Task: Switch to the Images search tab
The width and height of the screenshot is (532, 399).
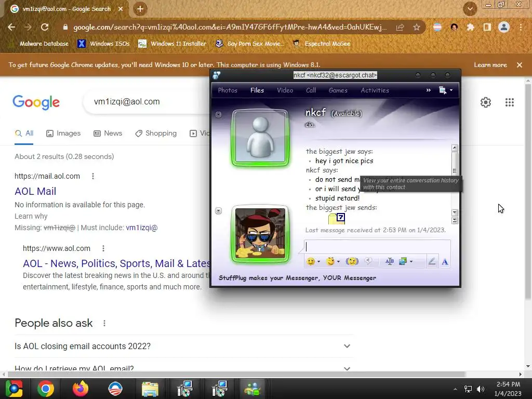Action: pyautogui.click(x=63, y=134)
